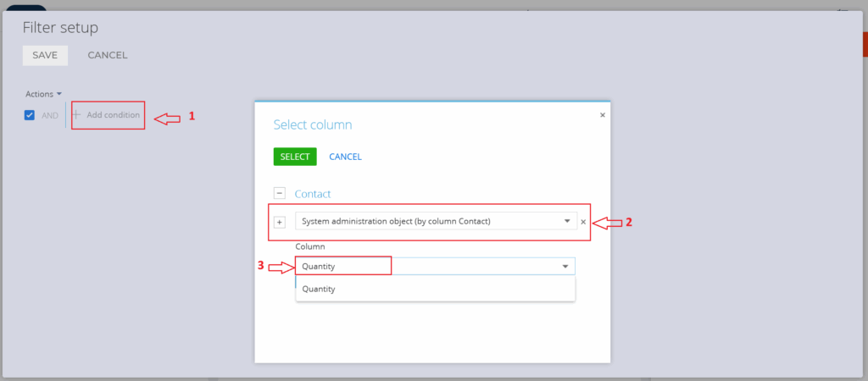Screen dimensions: 868x381
Task: Focus the Column input showing Quantity
Action: [424, 266]
